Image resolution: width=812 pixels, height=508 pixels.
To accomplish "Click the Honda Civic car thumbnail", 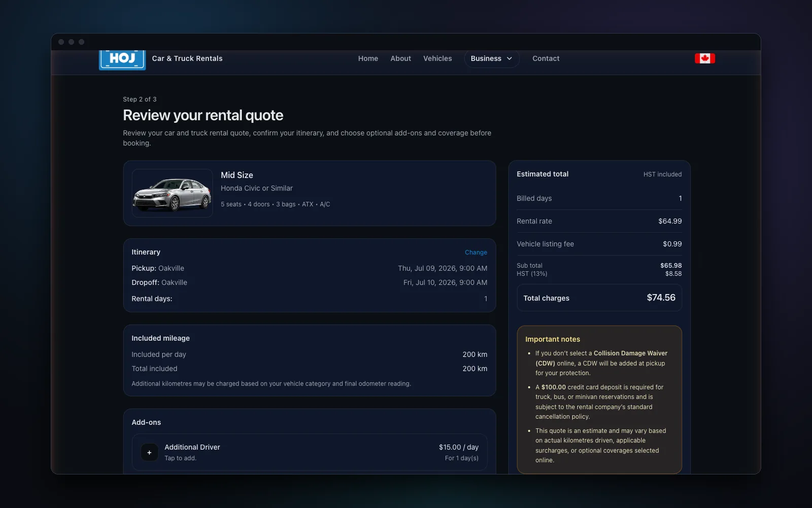I will coord(172,193).
